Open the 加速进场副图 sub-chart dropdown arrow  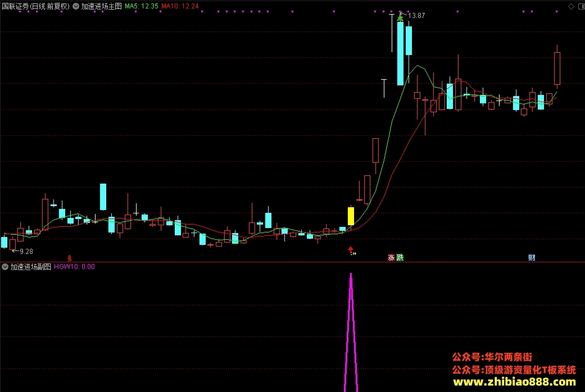pyautogui.click(x=5, y=267)
